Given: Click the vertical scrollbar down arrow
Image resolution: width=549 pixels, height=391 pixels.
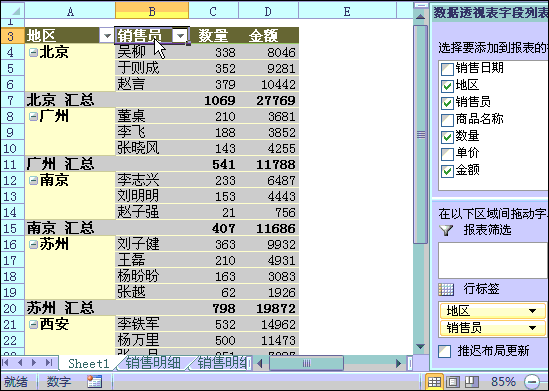Looking at the screenshot, I should (x=421, y=347).
